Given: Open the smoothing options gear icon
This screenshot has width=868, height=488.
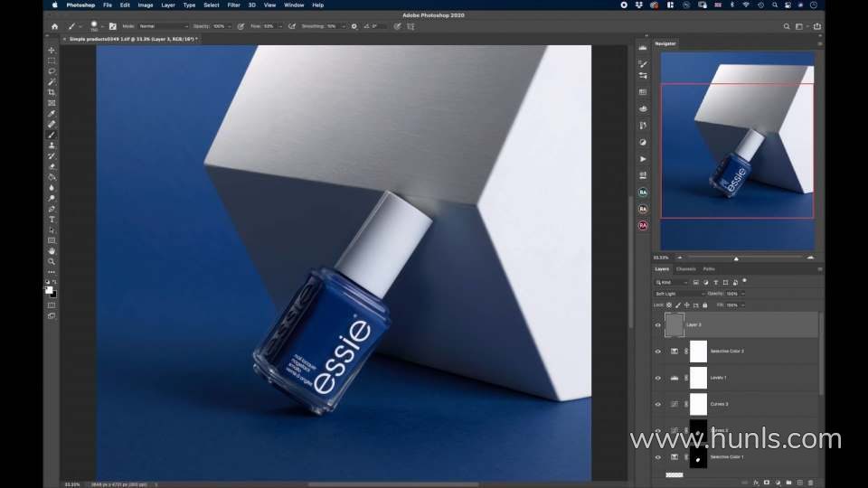Looking at the screenshot, I should point(354,26).
